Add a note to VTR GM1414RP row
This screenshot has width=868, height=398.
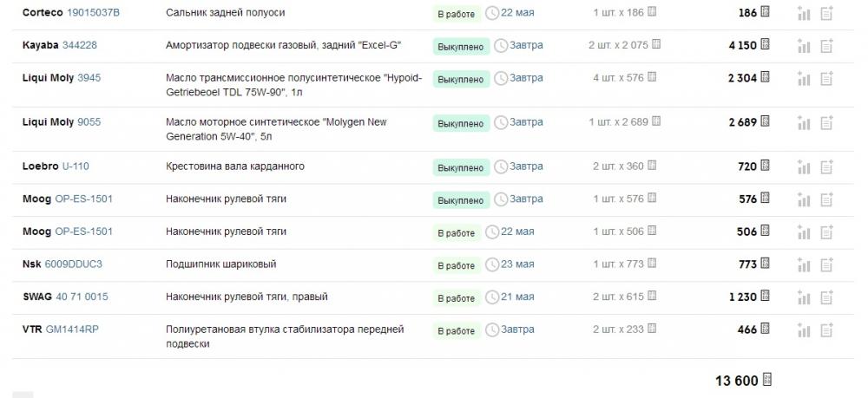(826, 329)
